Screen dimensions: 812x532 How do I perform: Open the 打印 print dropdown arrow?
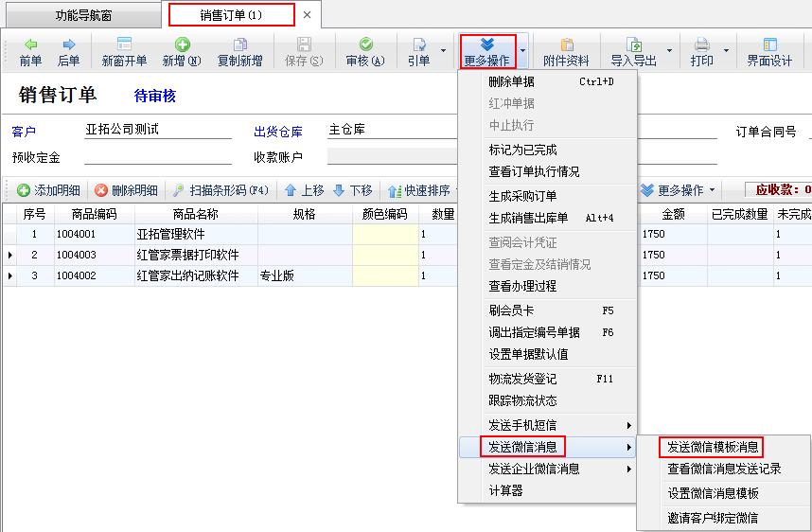tap(726, 51)
